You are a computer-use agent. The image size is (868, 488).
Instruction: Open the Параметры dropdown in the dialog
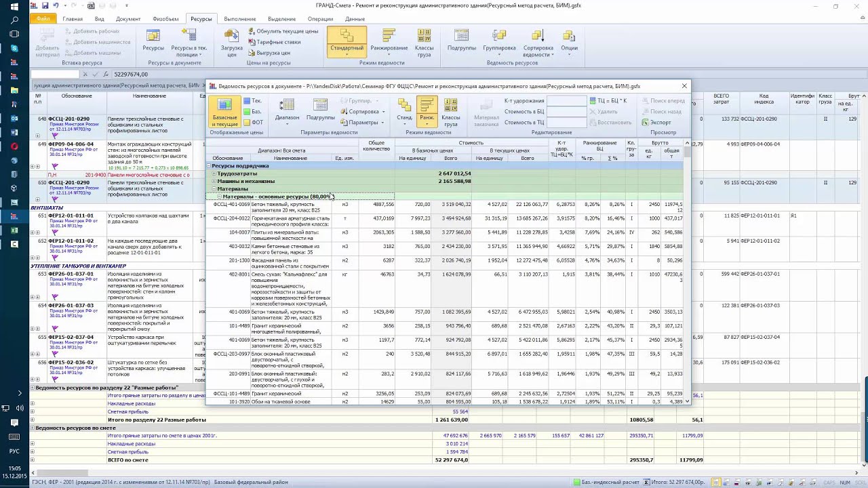[x=362, y=123]
